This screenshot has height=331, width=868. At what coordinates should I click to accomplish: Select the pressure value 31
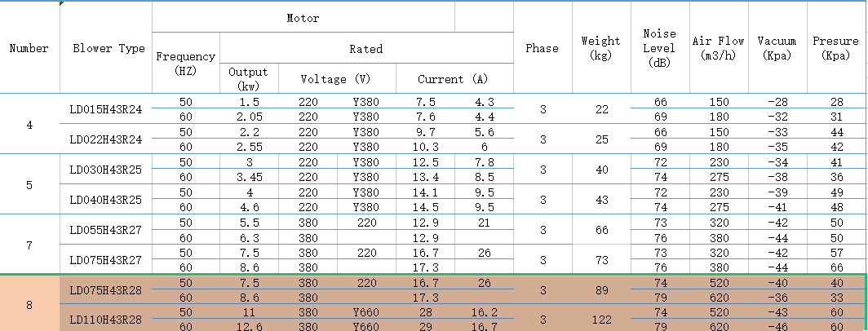tap(836, 117)
